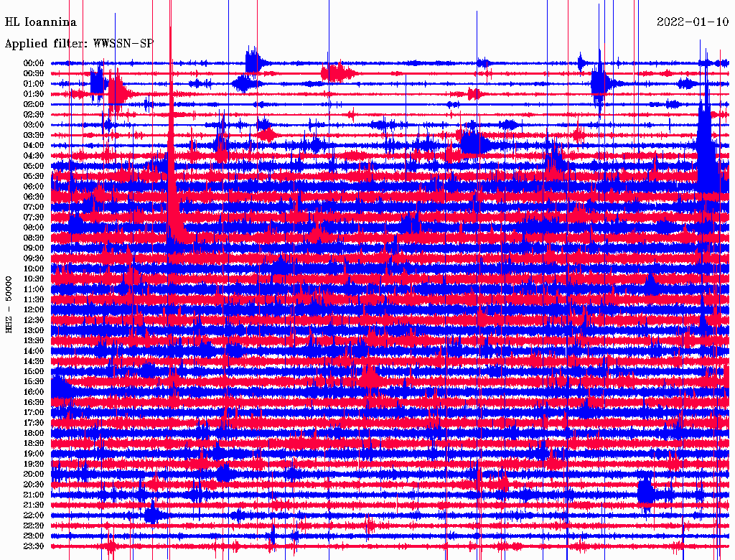Select the 20:30 time label
Screen dimensions: 735x560
[x=34, y=485]
